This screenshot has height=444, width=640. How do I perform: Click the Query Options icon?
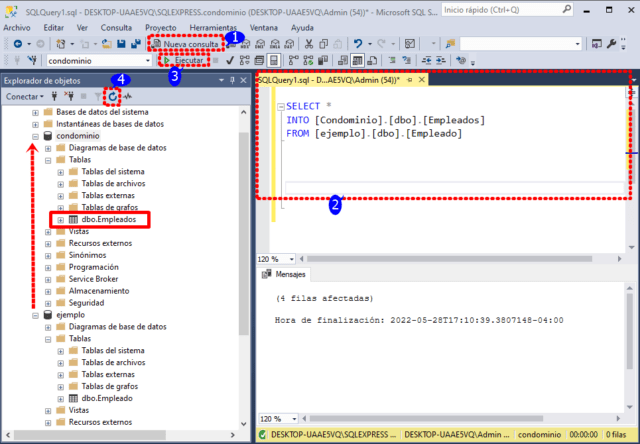[x=259, y=61]
